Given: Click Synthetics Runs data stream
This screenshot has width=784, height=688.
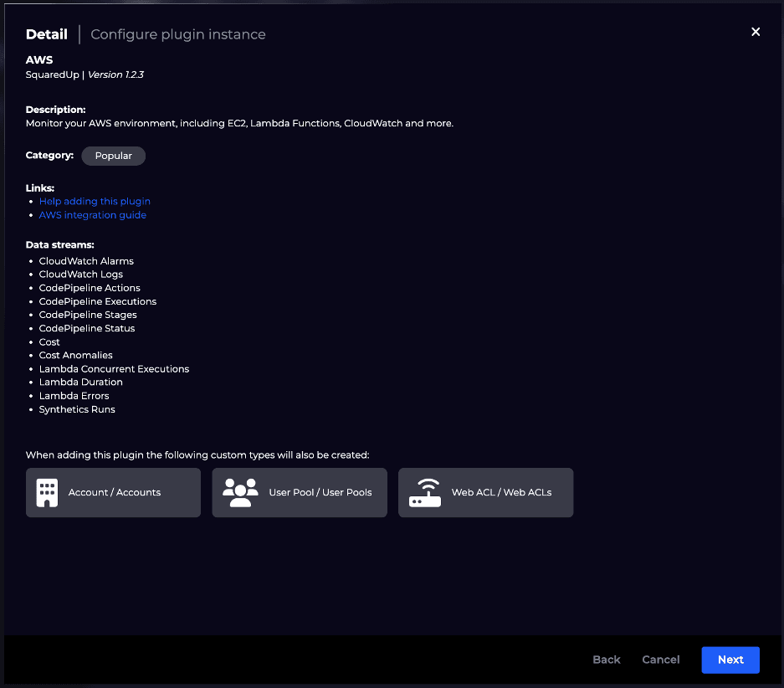Looking at the screenshot, I should click(77, 409).
